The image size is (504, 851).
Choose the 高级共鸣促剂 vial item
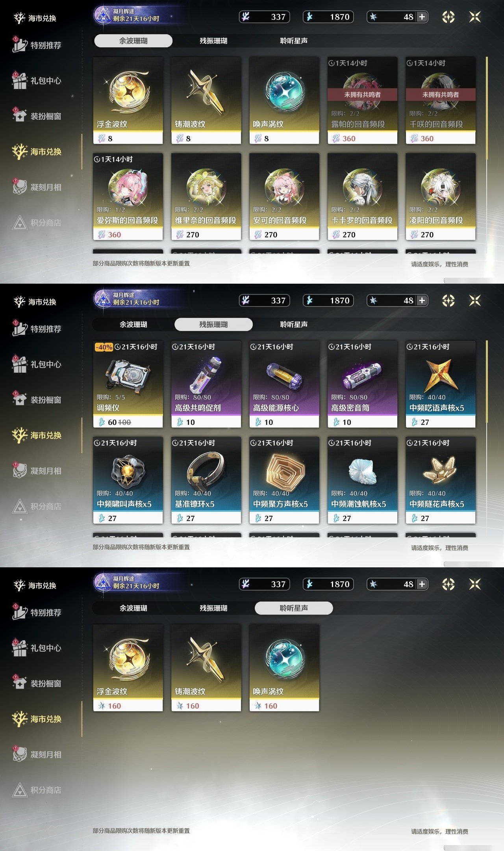point(206,384)
